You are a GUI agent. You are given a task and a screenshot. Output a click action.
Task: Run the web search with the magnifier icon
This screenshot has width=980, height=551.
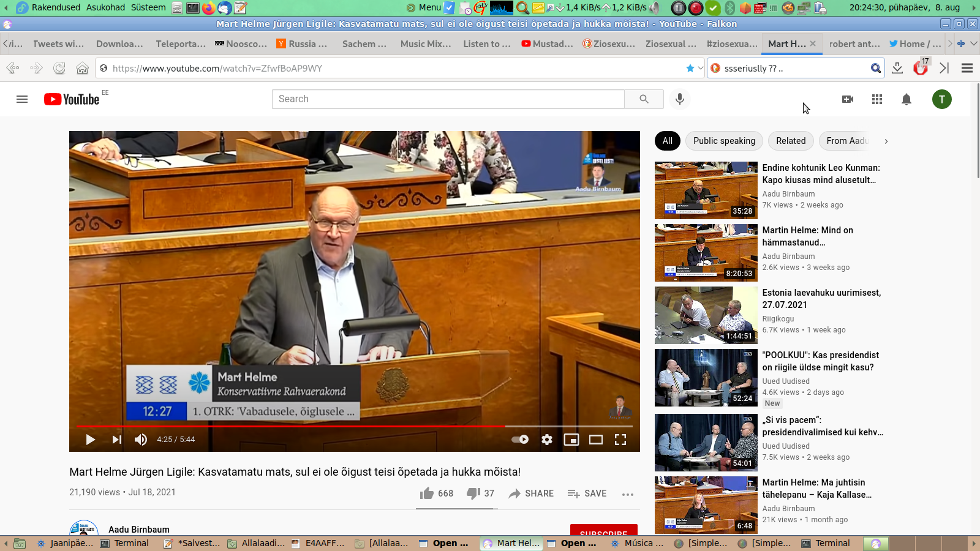pyautogui.click(x=876, y=68)
